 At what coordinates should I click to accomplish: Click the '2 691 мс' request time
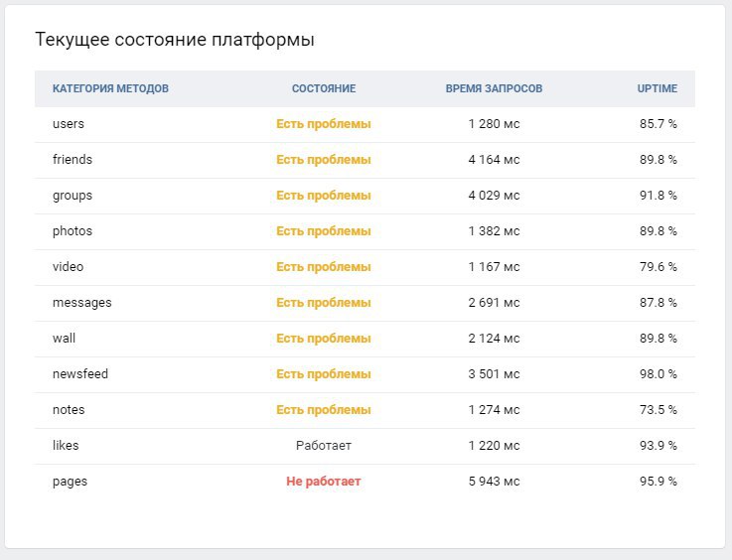pyautogui.click(x=494, y=303)
